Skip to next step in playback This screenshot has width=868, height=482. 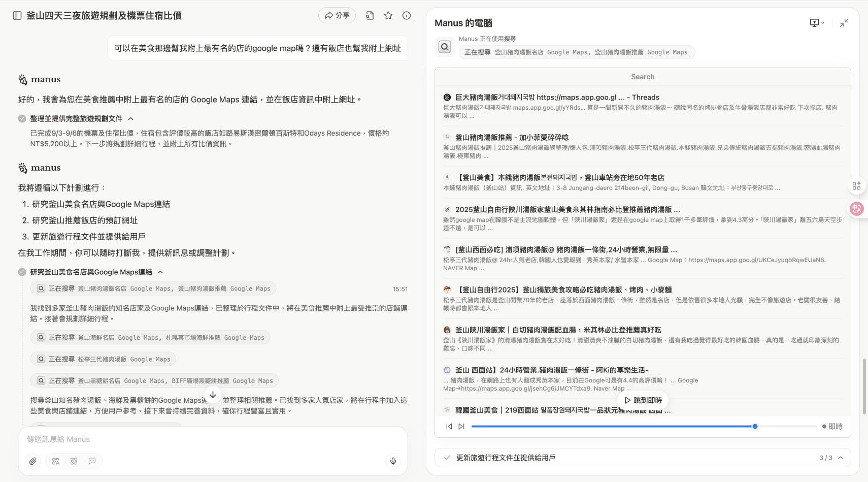point(461,427)
